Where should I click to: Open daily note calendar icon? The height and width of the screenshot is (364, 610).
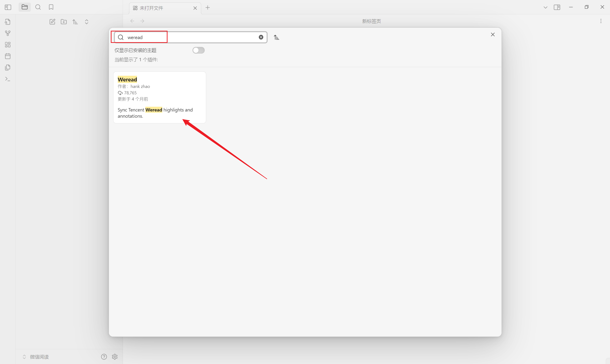8,56
